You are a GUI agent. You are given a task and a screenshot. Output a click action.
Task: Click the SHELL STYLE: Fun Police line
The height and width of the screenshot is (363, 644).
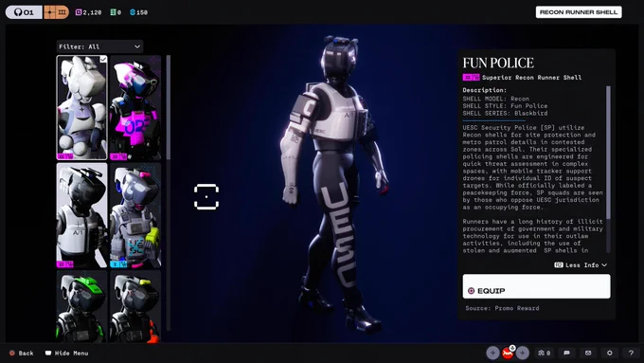coord(505,105)
